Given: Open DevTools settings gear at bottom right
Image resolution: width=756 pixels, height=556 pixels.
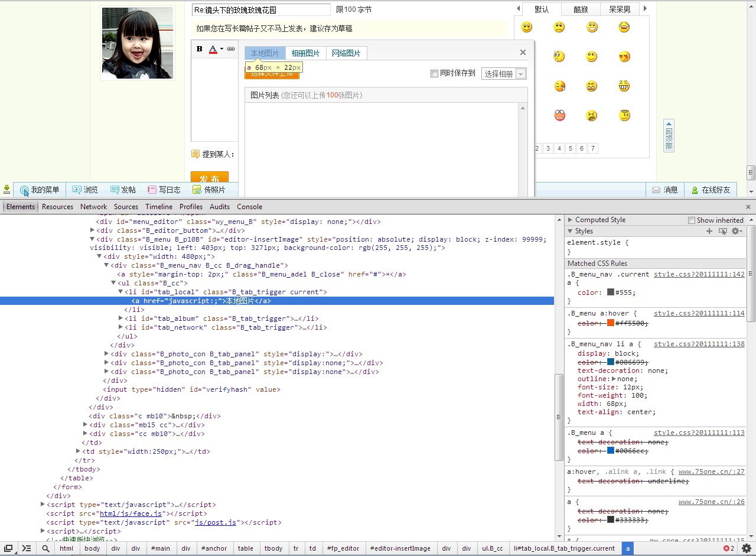Looking at the screenshot, I should tap(747, 548).
